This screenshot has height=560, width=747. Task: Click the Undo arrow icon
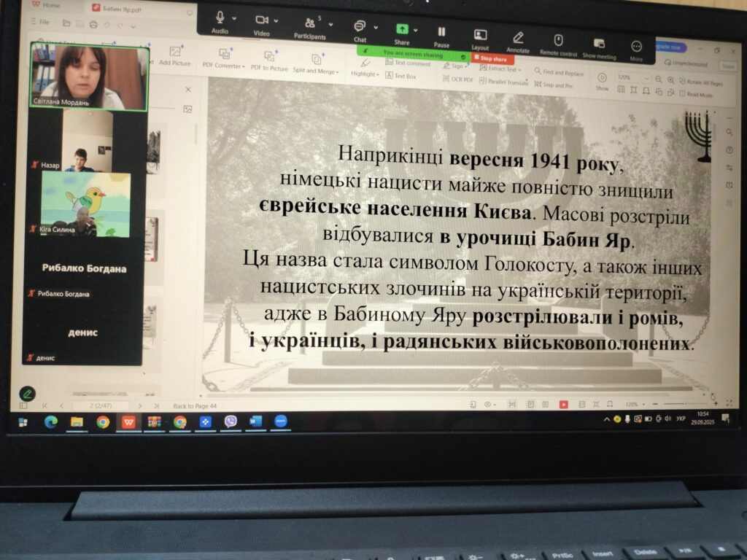point(107,25)
